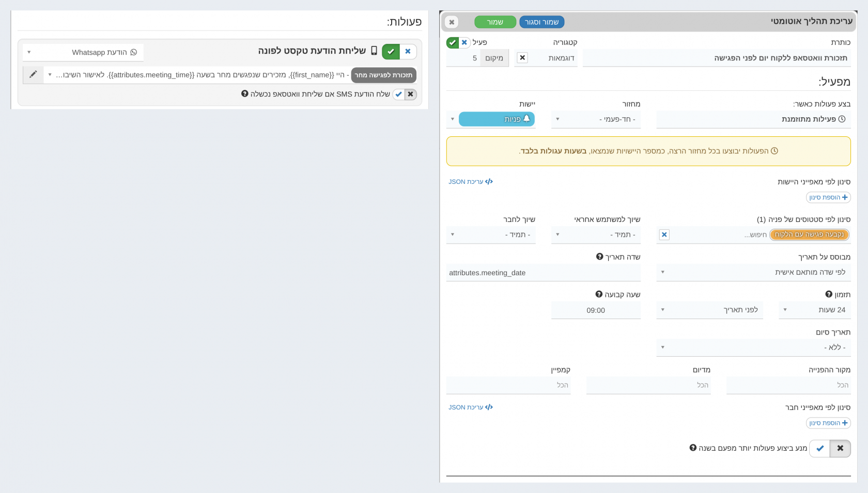868x493 pixels.
Task: Open the שיוך לחבר dropdown
Action: click(491, 234)
